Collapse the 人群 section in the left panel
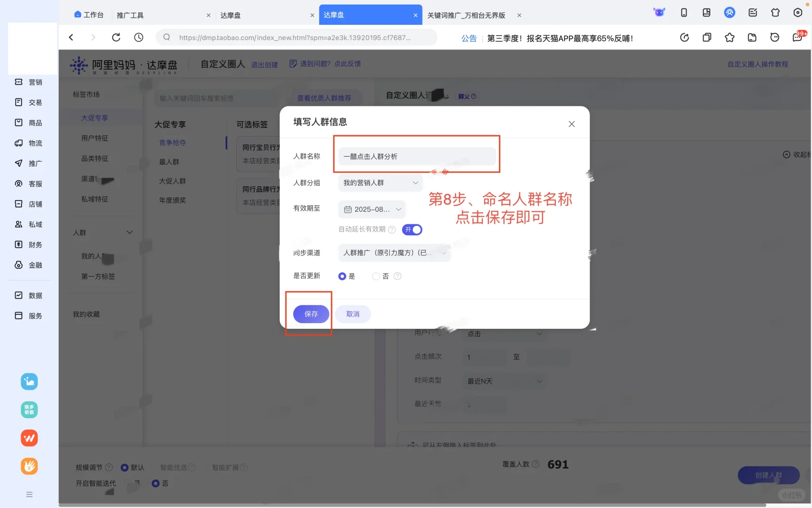The image size is (812, 508). pos(130,232)
